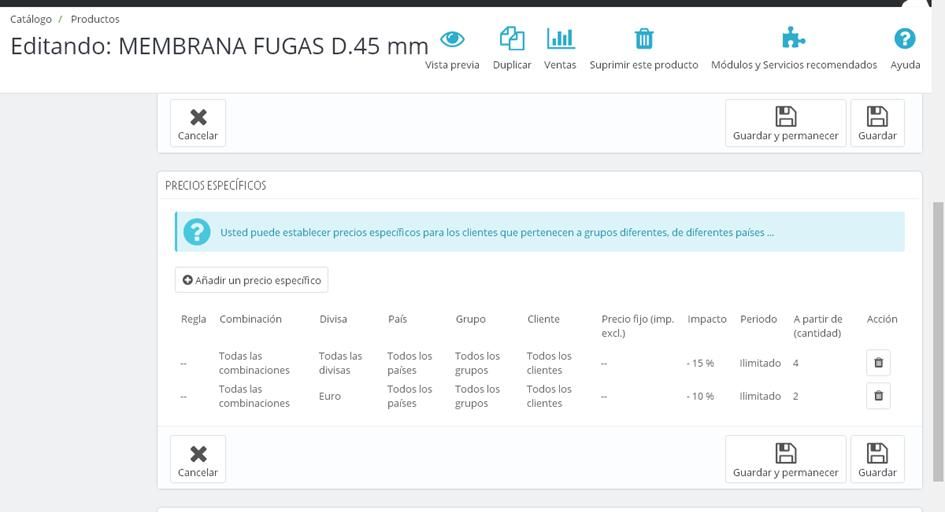This screenshot has width=945, height=512.
Task: Click the Acción column header
Action: point(882,319)
